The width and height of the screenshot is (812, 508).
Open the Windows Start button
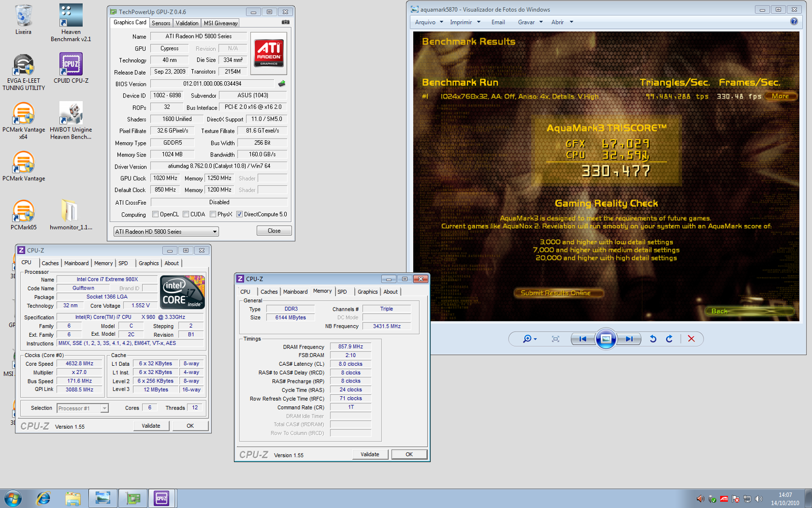click(x=13, y=498)
